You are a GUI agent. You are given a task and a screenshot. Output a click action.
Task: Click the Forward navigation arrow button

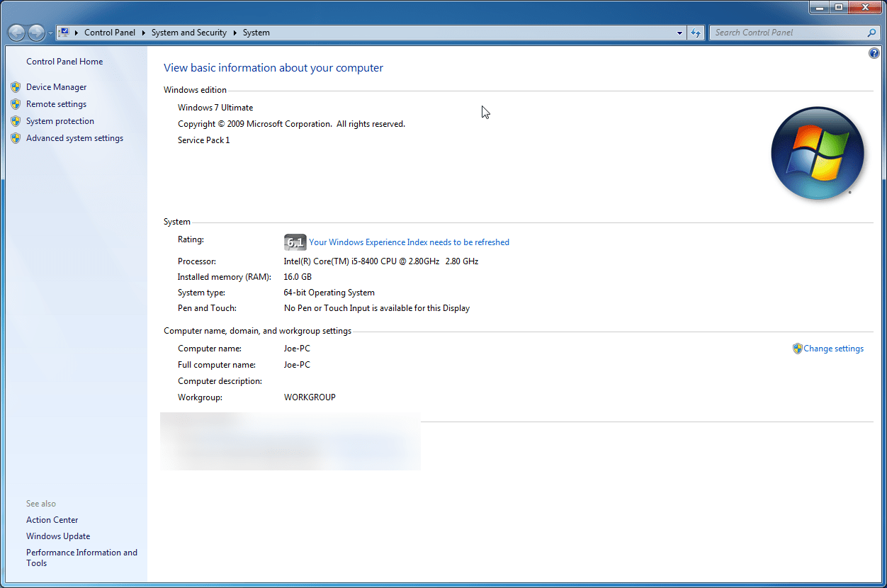[36, 33]
